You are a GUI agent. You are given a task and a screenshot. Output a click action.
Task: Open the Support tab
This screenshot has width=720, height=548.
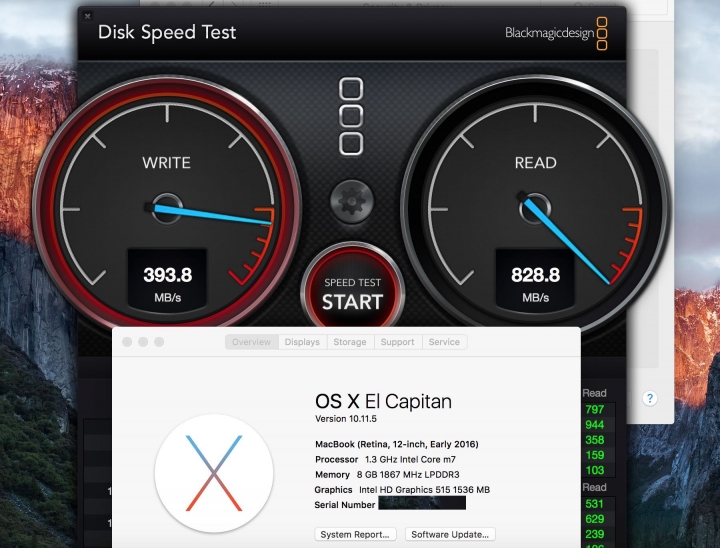click(398, 342)
